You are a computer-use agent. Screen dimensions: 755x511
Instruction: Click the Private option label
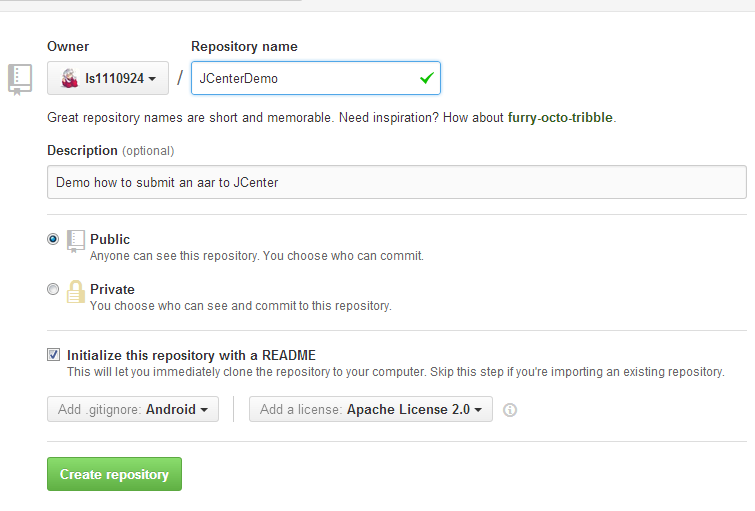click(112, 289)
